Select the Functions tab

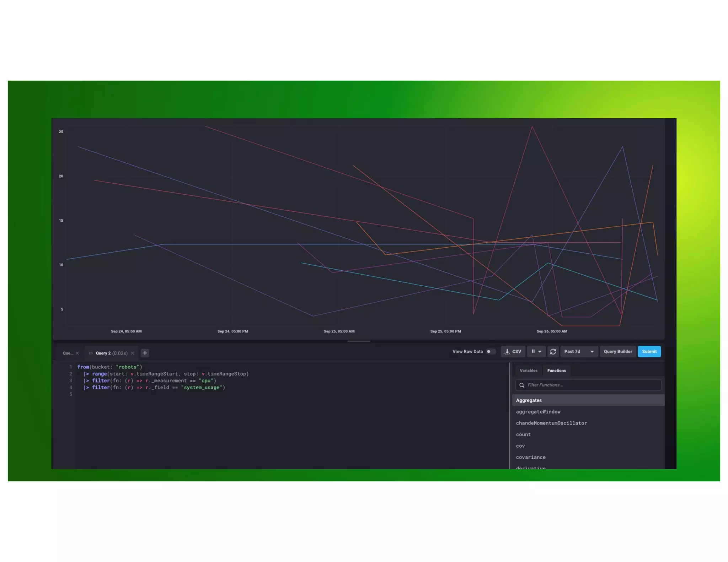coord(556,371)
